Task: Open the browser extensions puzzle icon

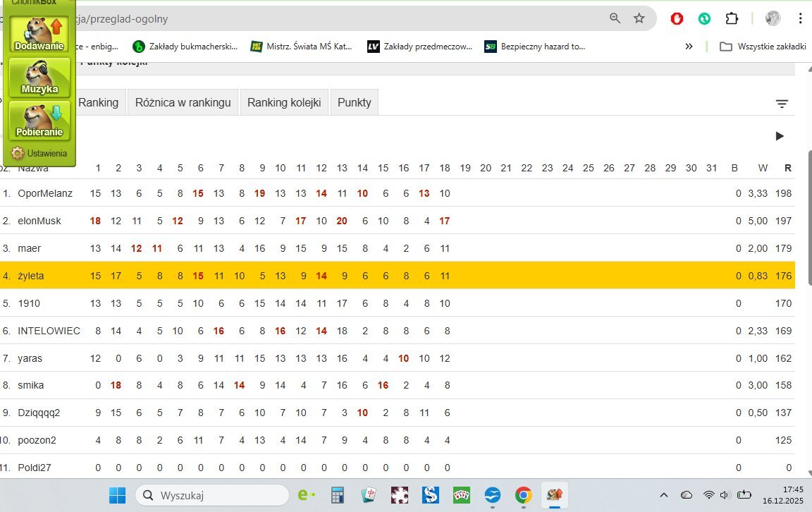Action: click(x=732, y=18)
